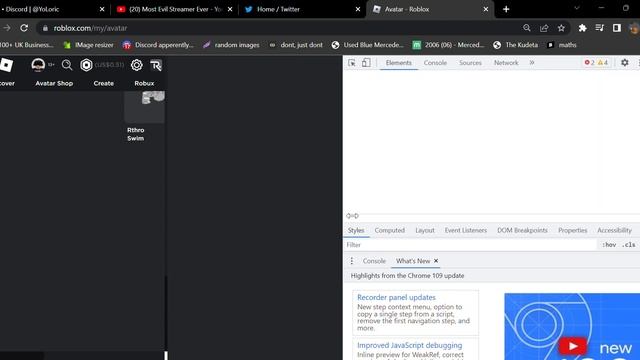Select the What's New drawer tab
The width and height of the screenshot is (640, 360).
point(413,261)
